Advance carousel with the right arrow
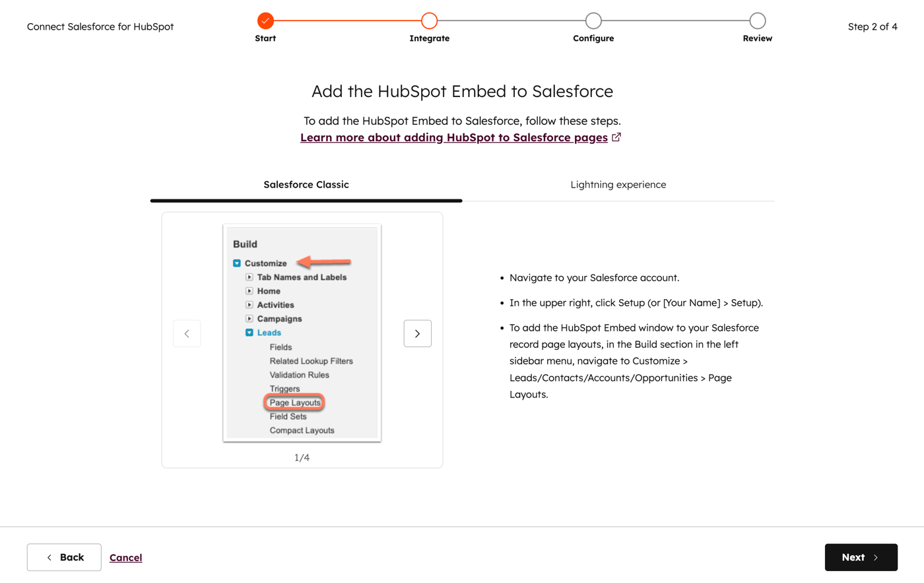This screenshot has height=583, width=924. click(x=417, y=333)
